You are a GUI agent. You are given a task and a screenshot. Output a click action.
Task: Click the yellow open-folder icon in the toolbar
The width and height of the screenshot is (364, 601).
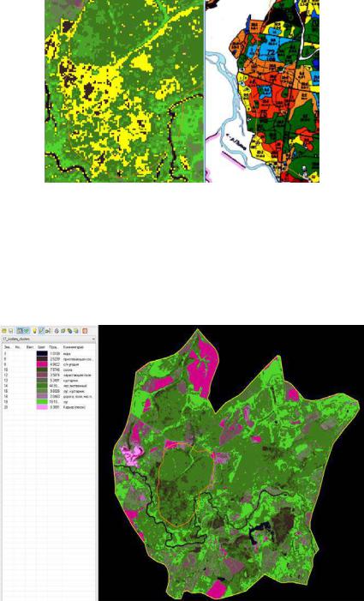tap(4, 331)
